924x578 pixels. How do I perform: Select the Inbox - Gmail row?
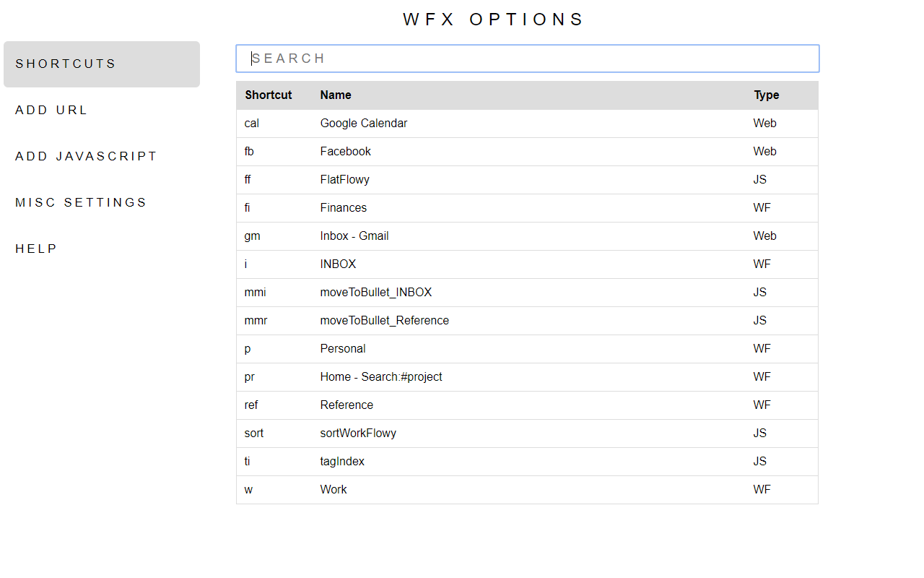coord(354,236)
